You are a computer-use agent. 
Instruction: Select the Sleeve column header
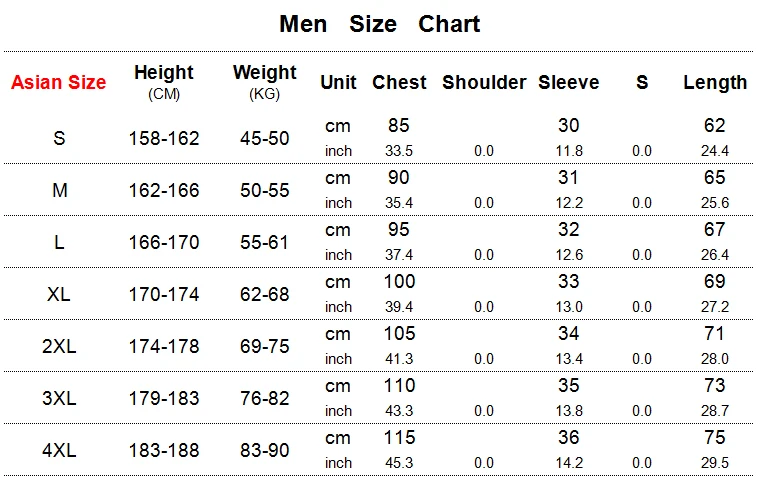point(569,82)
